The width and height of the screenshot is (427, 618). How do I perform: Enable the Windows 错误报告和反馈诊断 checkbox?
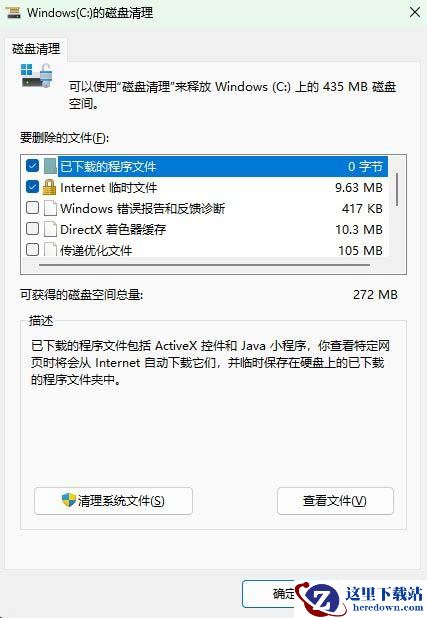[x=32, y=208]
